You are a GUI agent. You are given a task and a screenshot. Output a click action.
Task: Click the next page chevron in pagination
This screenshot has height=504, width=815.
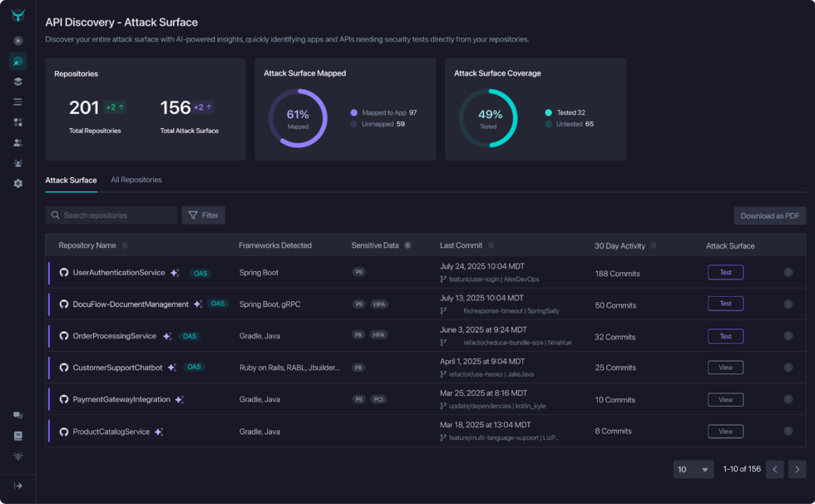pyautogui.click(x=798, y=469)
